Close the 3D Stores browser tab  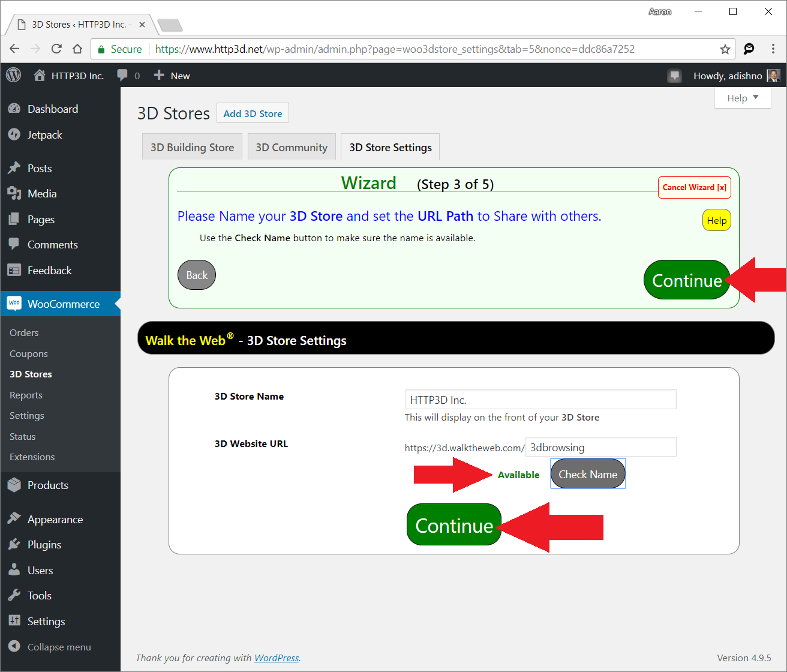(142, 25)
